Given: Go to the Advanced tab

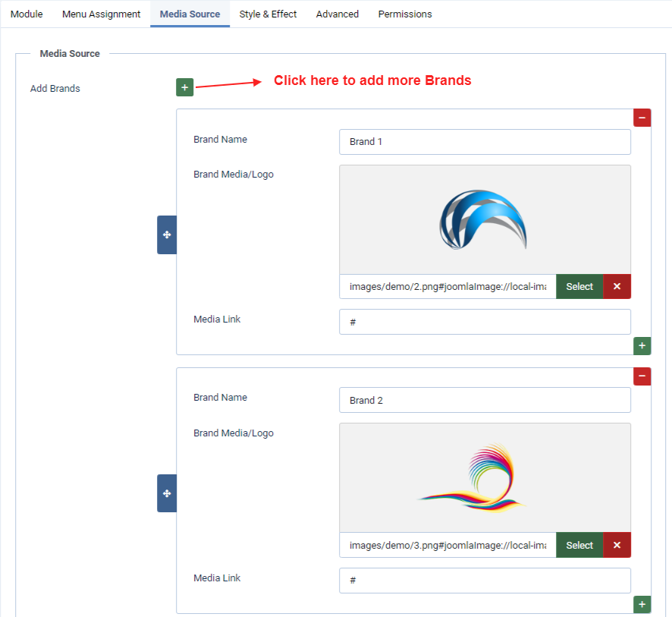Looking at the screenshot, I should click(338, 14).
